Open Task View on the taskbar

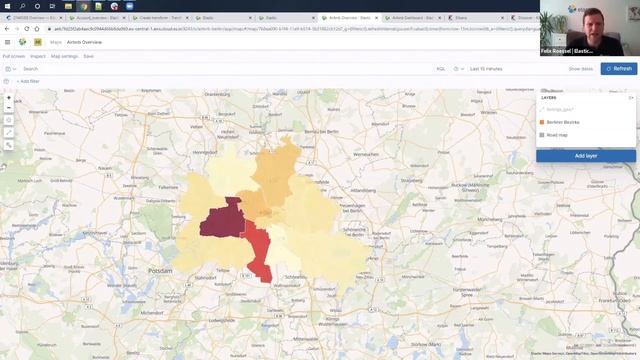click(52, 6)
